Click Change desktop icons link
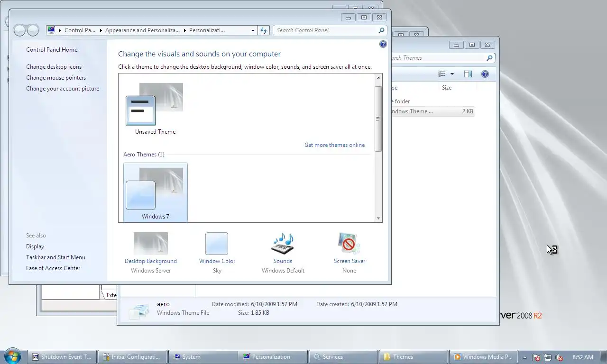 pos(54,67)
